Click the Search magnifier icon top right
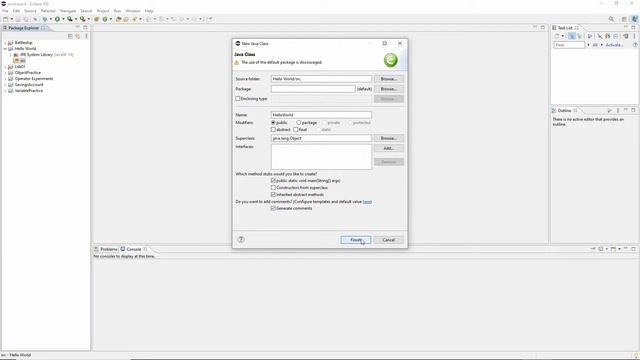This screenshot has width=640, height=360. coord(611,19)
